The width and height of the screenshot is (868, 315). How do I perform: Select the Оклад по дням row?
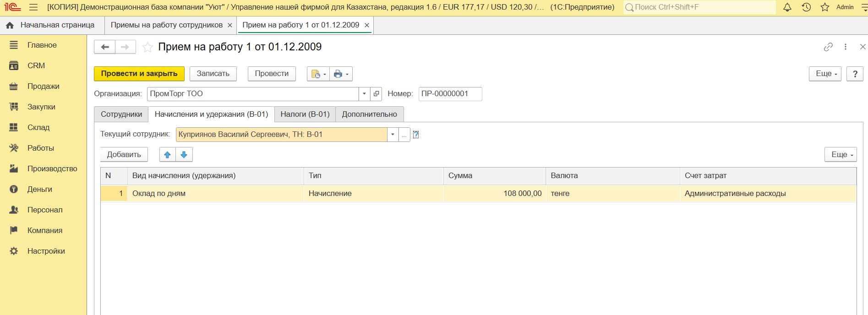click(215, 194)
